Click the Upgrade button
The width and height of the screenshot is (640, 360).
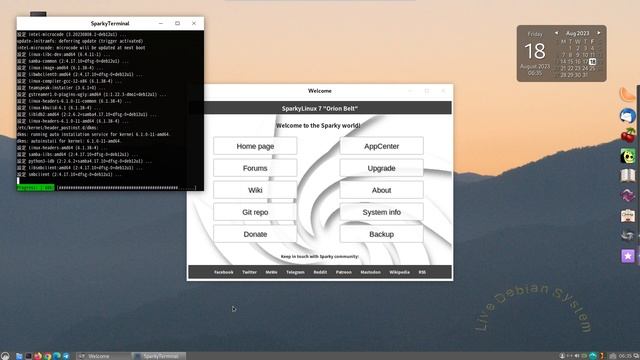382,168
